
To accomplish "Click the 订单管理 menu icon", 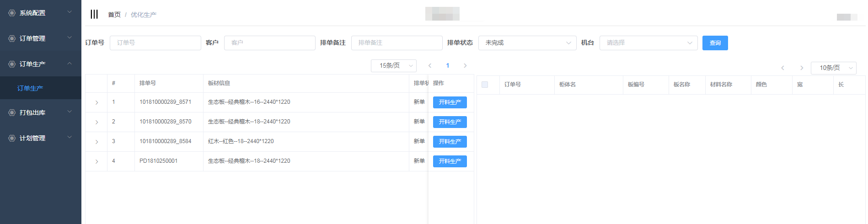I will 12,38.
